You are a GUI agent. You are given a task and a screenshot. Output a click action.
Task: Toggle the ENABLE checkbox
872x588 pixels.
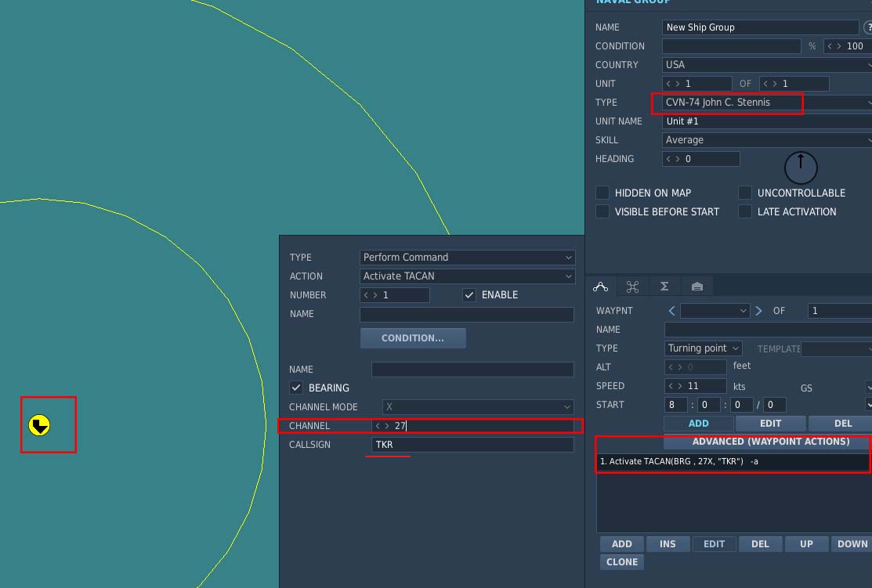(469, 295)
